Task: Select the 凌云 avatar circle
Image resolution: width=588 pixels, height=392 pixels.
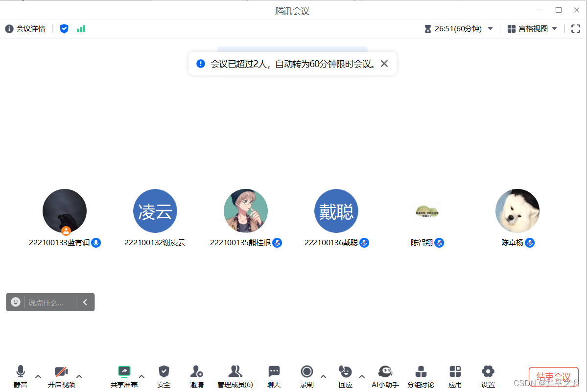Action: pyautogui.click(x=155, y=211)
